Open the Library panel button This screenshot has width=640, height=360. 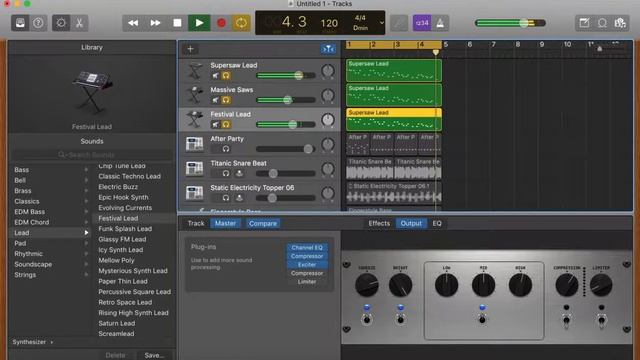20,23
